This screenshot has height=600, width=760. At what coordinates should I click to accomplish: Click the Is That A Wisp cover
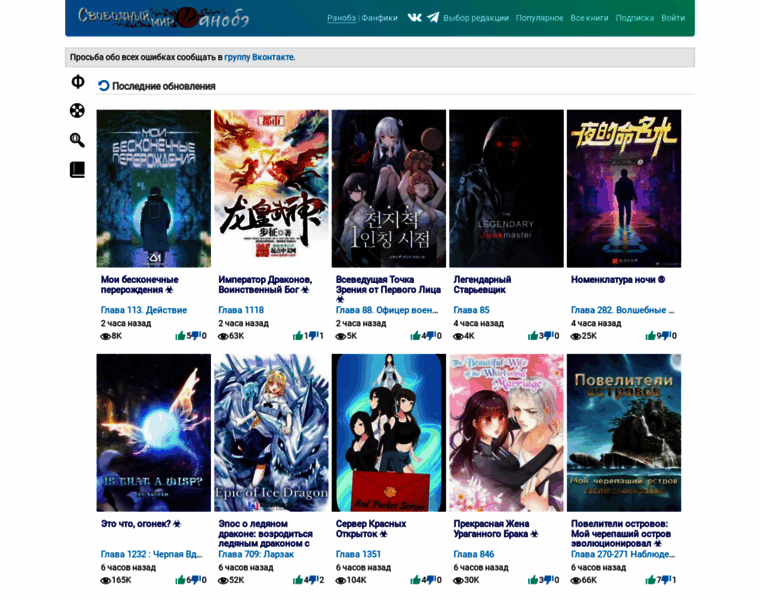(x=154, y=433)
